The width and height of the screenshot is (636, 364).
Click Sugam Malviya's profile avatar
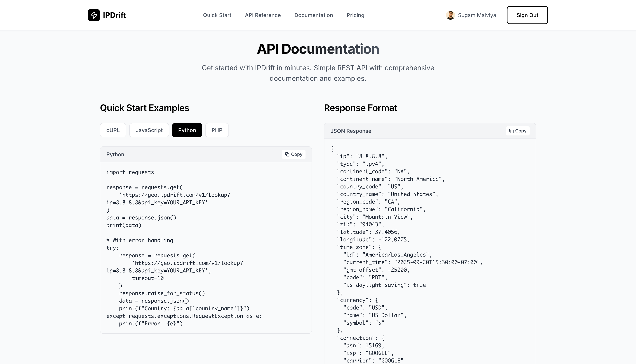coord(450,15)
